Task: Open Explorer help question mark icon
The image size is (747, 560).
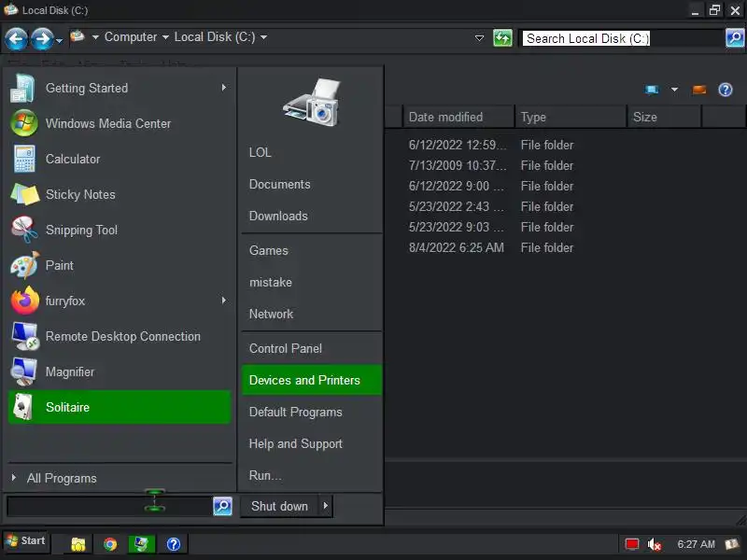Action: (726, 90)
